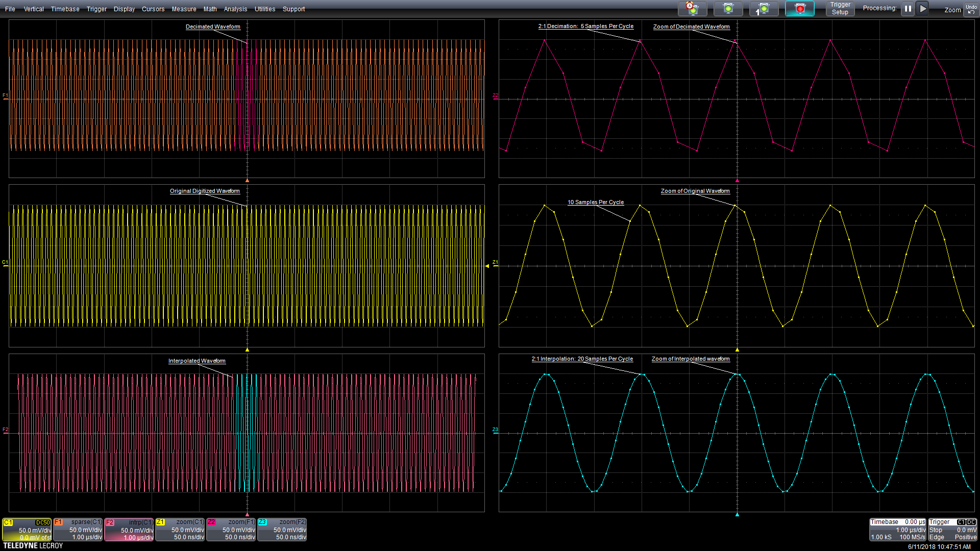
Task: Open the Trigger menu
Action: coord(96,9)
